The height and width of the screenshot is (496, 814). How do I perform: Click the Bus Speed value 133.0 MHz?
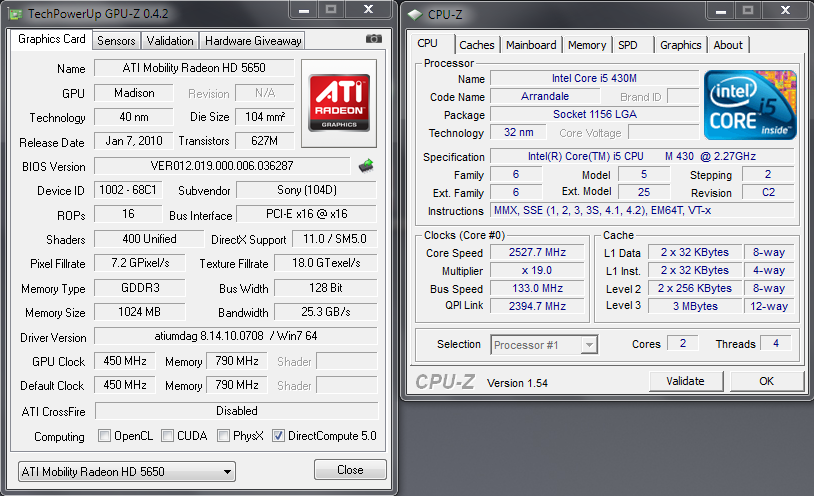537,288
